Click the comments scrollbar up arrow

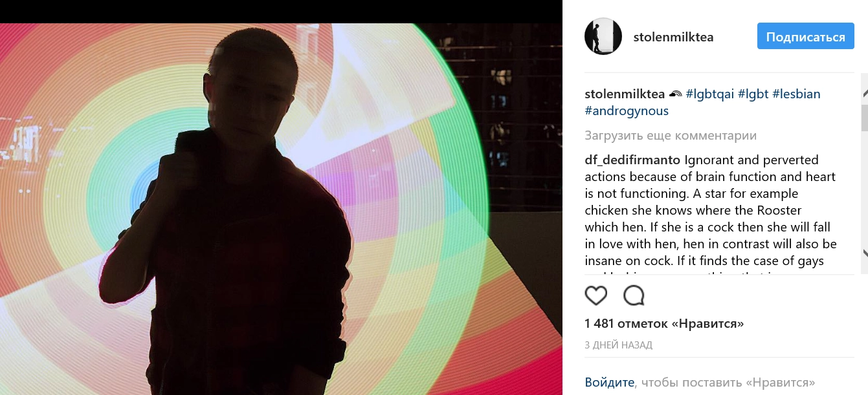click(x=865, y=94)
